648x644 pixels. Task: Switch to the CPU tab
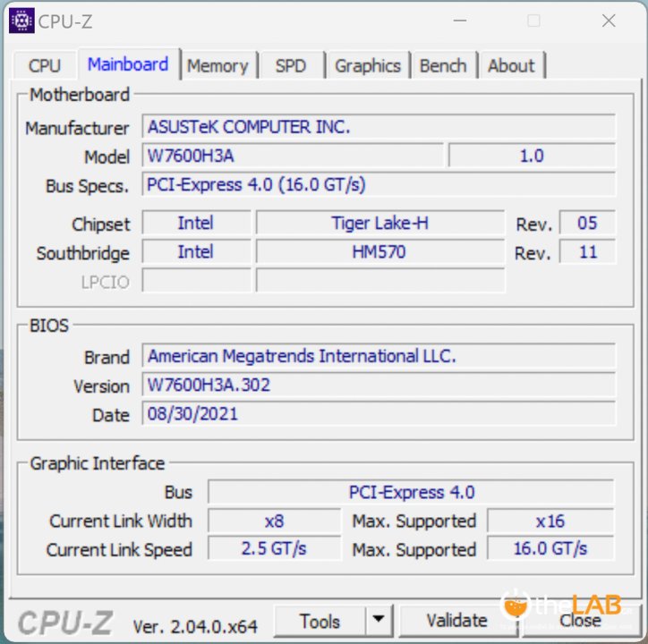[45, 65]
